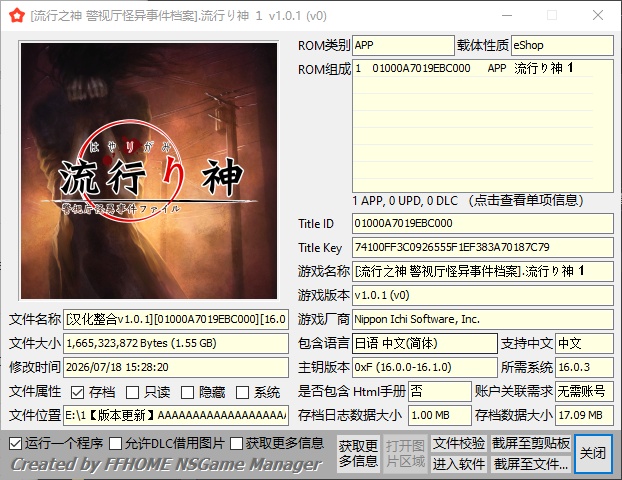Click the 载体性质 eShop field
Viewport: 622px width, 480px height.
coord(562,45)
